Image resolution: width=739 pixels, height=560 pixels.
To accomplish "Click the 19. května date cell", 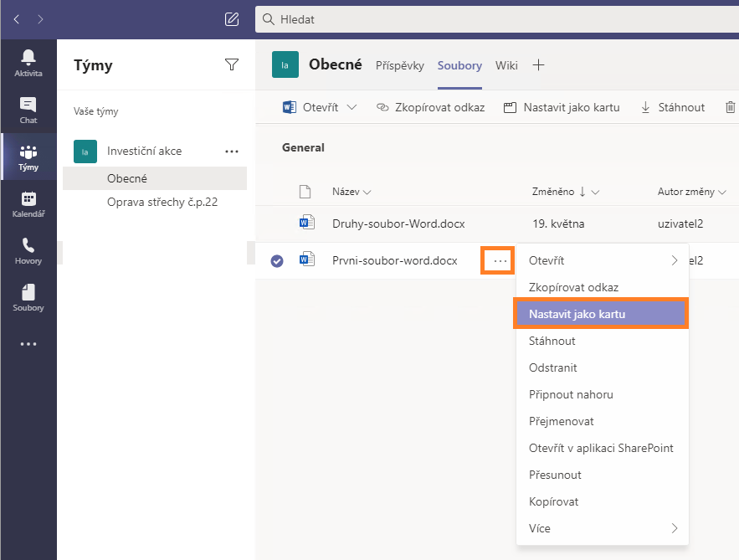I will (x=558, y=223).
